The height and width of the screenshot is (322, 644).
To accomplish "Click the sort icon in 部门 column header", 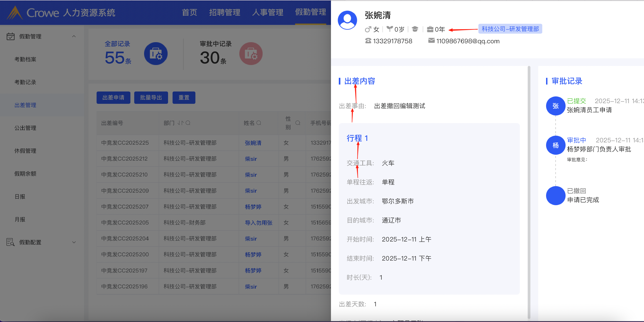I will [181, 123].
